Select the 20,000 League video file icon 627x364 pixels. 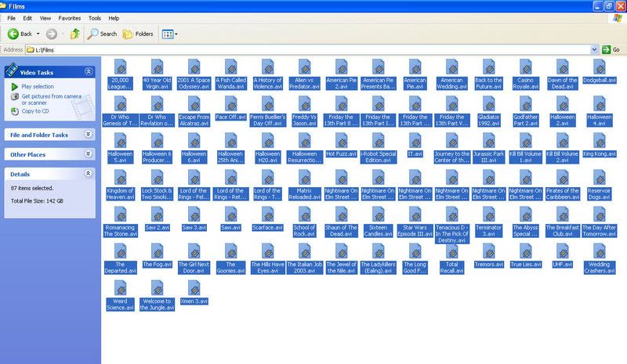(x=120, y=67)
